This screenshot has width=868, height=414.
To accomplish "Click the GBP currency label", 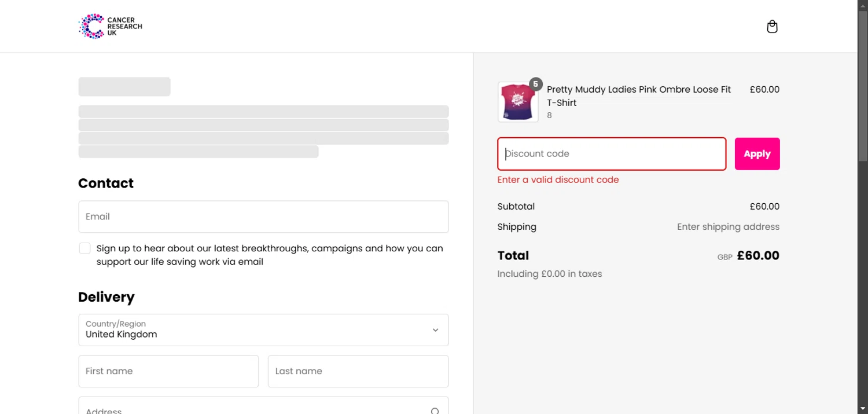I will (725, 257).
